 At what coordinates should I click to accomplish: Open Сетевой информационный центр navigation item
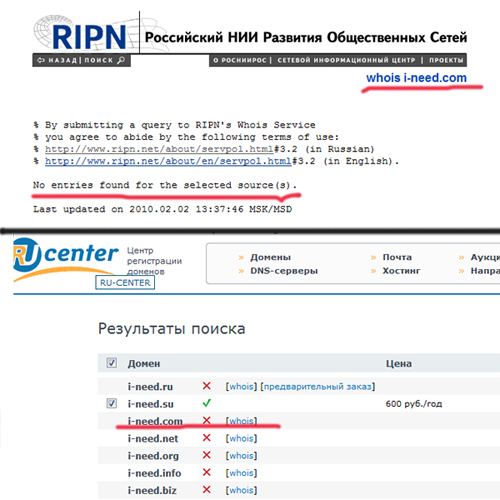point(346,60)
